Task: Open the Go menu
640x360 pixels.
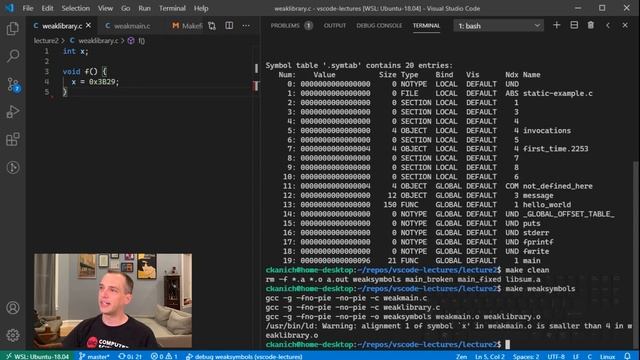Action: 125,8
